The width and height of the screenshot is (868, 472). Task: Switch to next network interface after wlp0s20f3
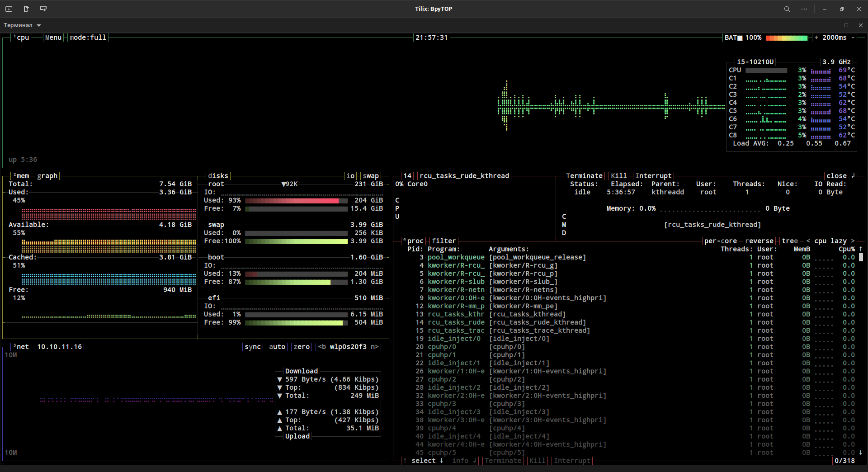click(x=375, y=347)
